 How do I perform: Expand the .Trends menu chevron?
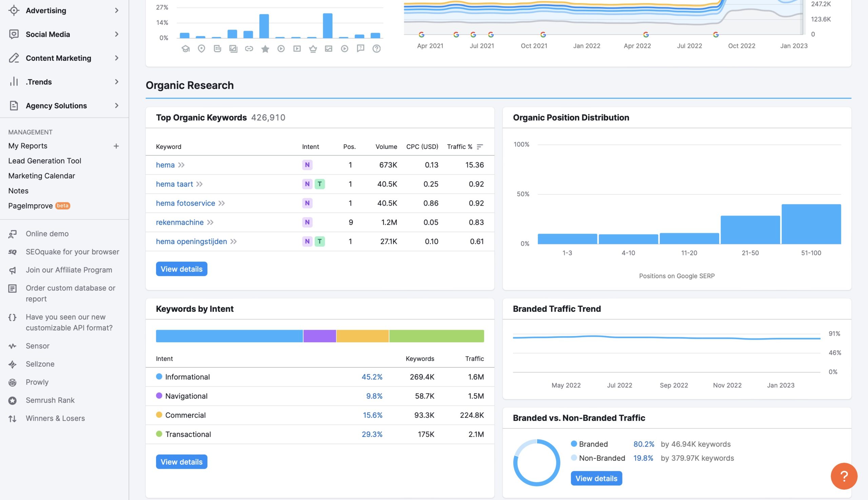[x=117, y=81]
